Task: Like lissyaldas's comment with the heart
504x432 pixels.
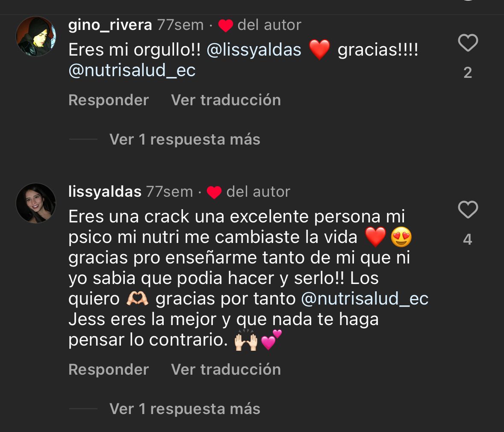Action: 468,210
